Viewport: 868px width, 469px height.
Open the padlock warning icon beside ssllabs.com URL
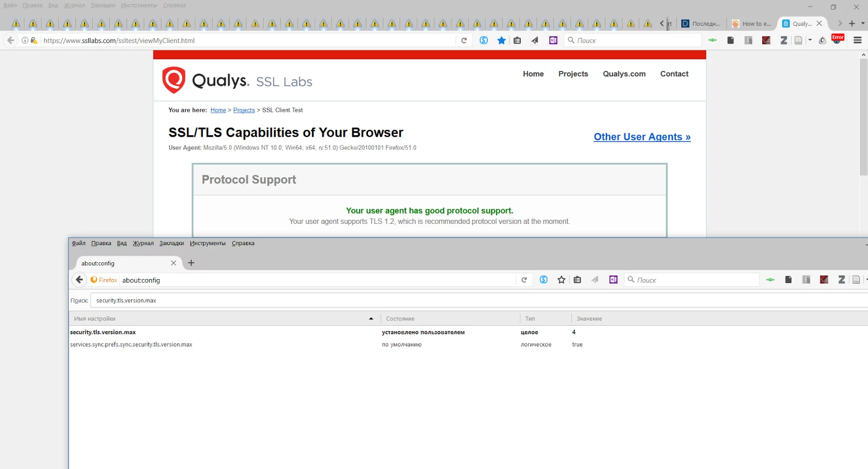[x=34, y=41]
